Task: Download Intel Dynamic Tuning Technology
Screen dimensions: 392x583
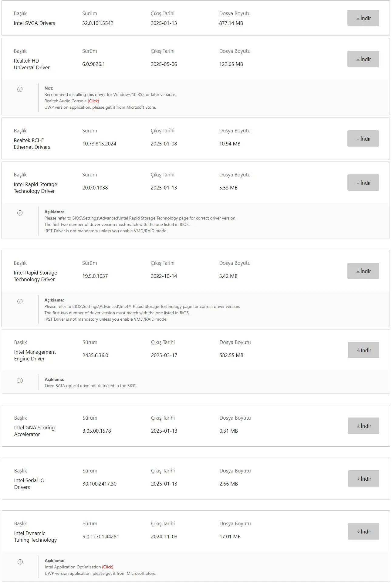Action: pos(363,531)
